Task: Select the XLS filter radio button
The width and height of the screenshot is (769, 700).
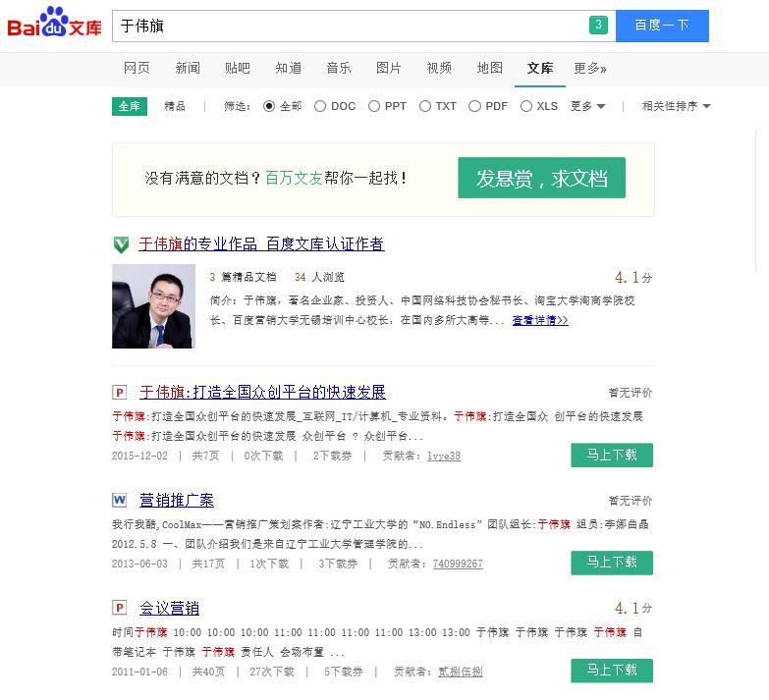Action: (526, 106)
